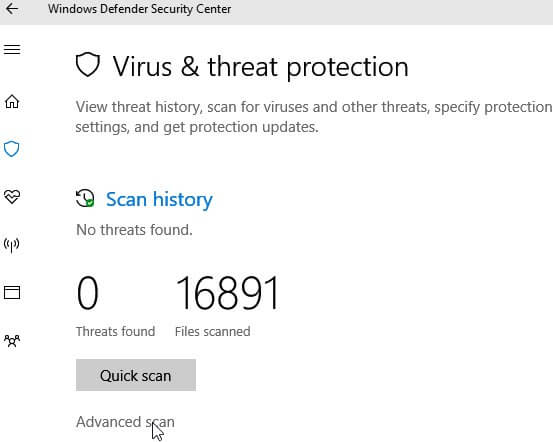
Task: Click the No threats found status text
Action: 134,230
